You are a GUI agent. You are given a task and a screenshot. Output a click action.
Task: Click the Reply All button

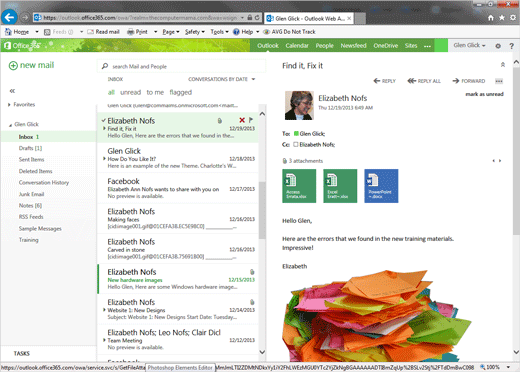pos(424,81)
